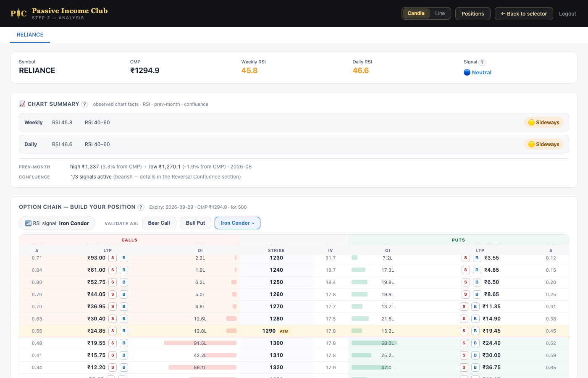Image resolution: width=588 pixels, height=378 pixels.
Task: Go back to selector
Action: (524, 13)
